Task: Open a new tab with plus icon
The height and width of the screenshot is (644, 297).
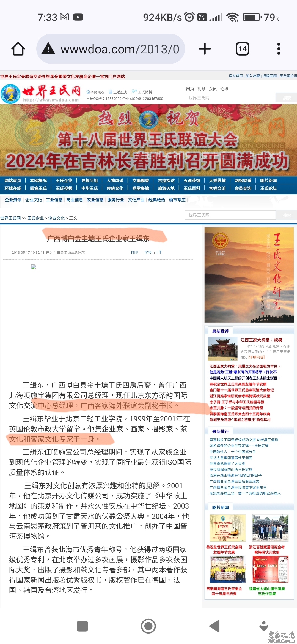Action: point(205,49)
